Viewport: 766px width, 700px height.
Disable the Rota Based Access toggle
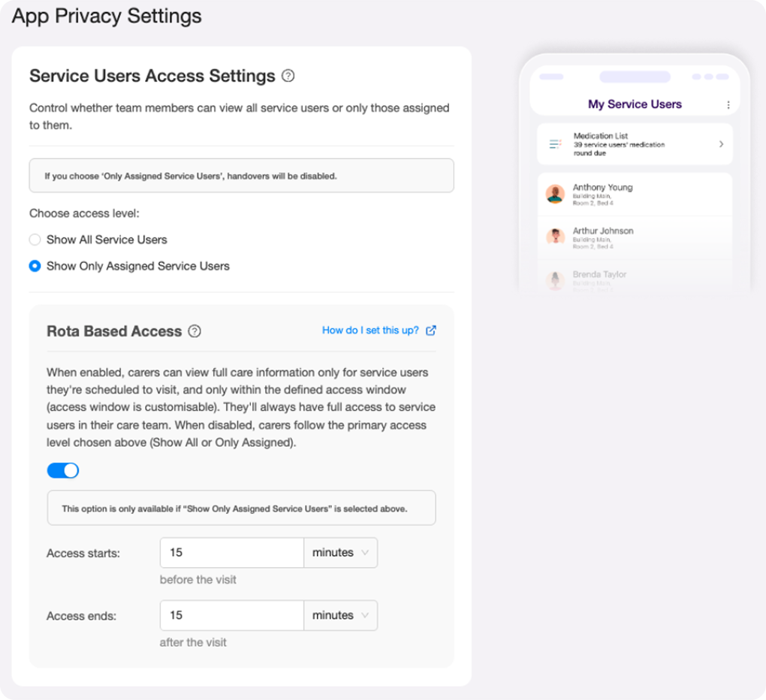click(63, 471)
